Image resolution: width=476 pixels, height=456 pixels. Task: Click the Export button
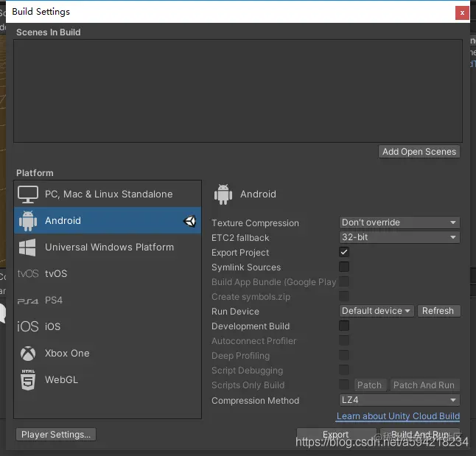coord(336,435)
